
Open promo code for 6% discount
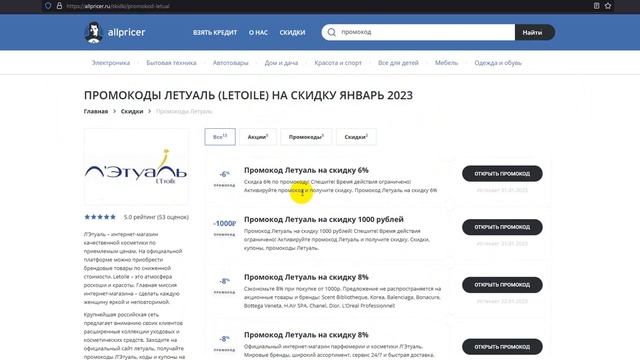[502, 173]
